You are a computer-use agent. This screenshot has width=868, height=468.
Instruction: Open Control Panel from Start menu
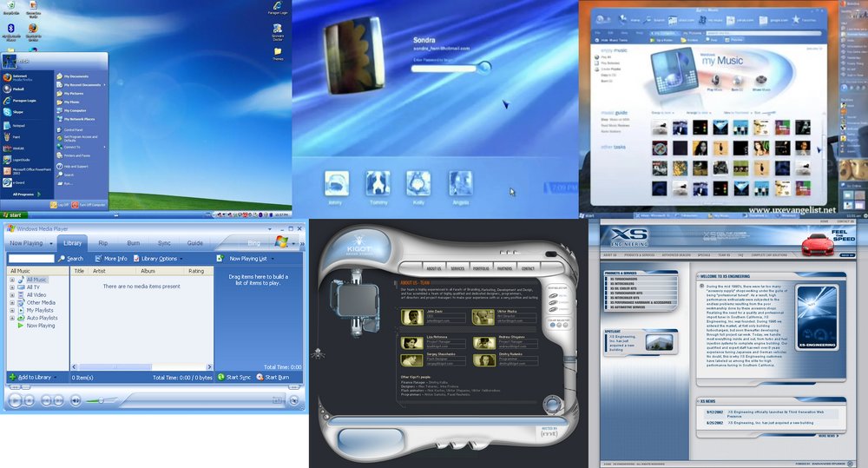click(x=69, y=130)
